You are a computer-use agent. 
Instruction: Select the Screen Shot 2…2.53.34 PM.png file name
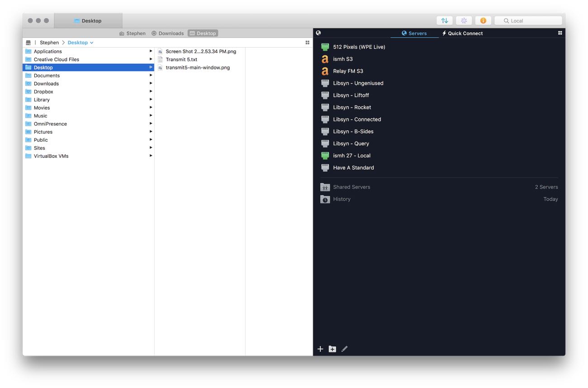coord(201,52)
